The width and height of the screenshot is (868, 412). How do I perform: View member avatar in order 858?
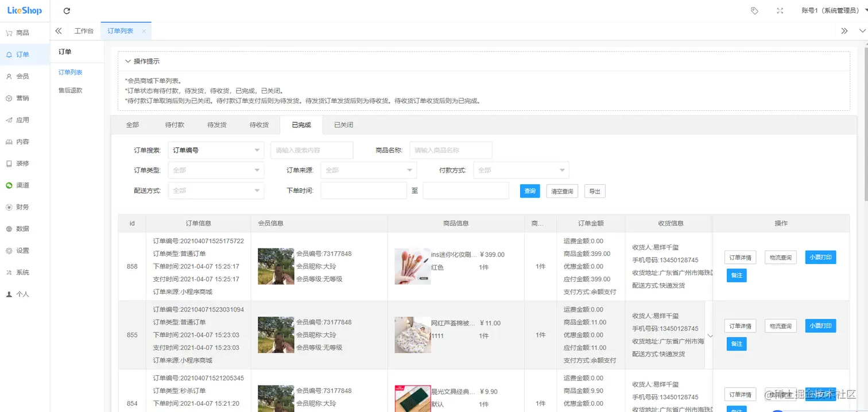pyautogui.click(x=276, y=266)
